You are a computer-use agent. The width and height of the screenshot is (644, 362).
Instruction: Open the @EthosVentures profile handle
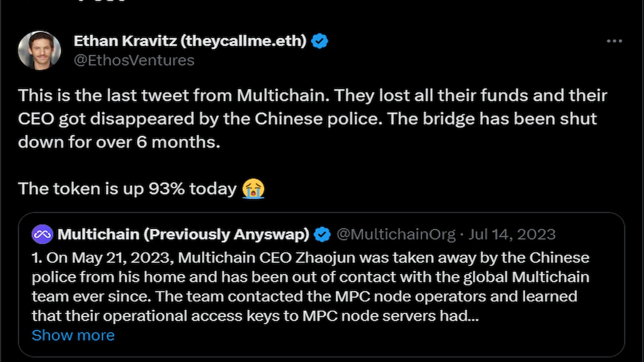(x=134, y=60)
